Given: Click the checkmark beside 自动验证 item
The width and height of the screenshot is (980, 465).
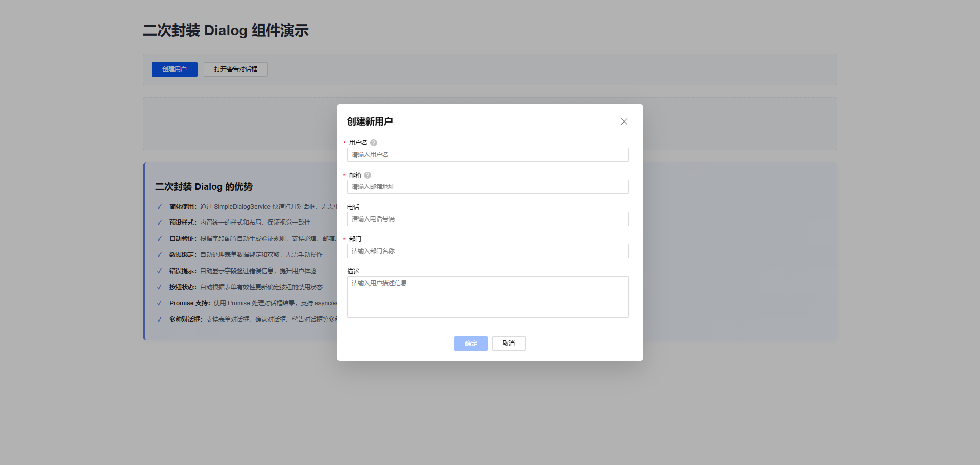Looking at the screenshot, I should coord(159,238).
